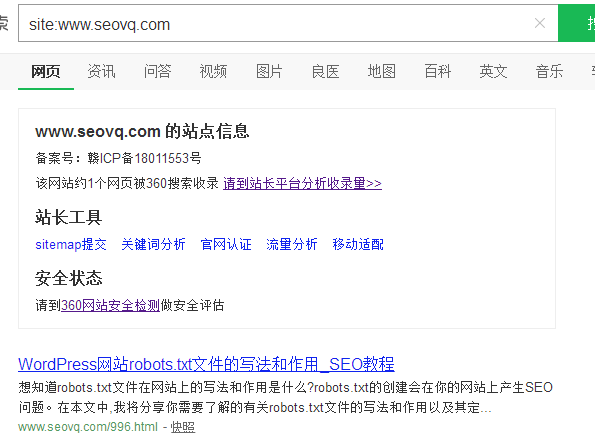The width and height of the screenshot is (595, 446).
Task: Open the 流量分析 link
Action: (292, 244)
